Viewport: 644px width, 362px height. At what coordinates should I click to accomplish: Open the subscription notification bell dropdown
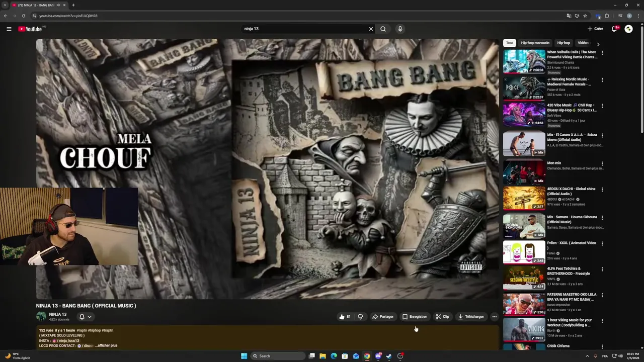85,317
